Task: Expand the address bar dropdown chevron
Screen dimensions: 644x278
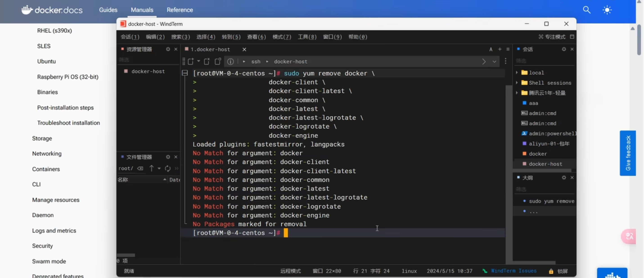Action: point(494,62)
